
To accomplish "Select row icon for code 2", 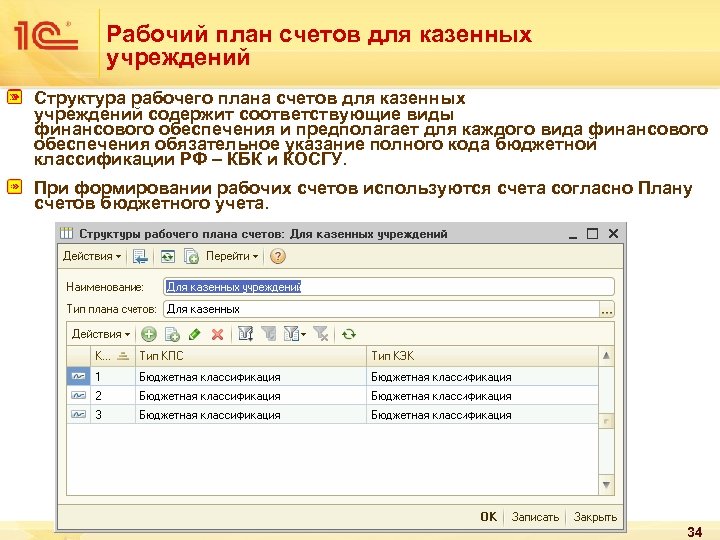I will pyautogui.click(x=79, y=395).
